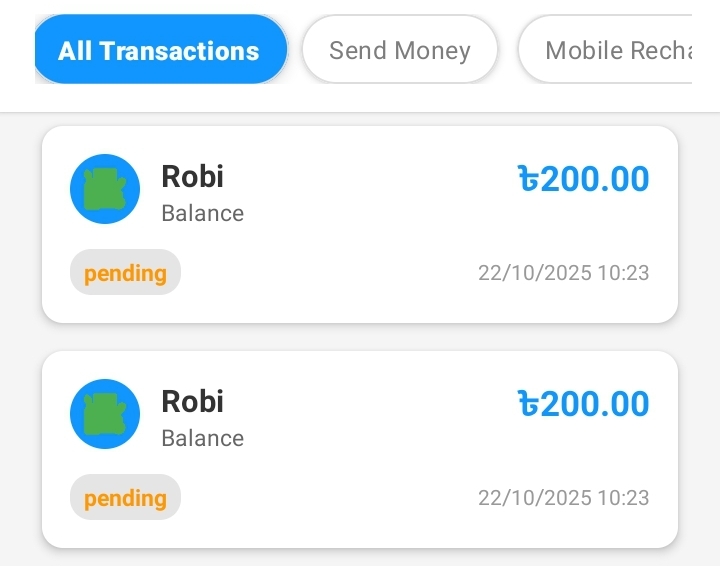Select the Balance label in the first card
The image size is (720, 566).
click(x=202, y=213)
